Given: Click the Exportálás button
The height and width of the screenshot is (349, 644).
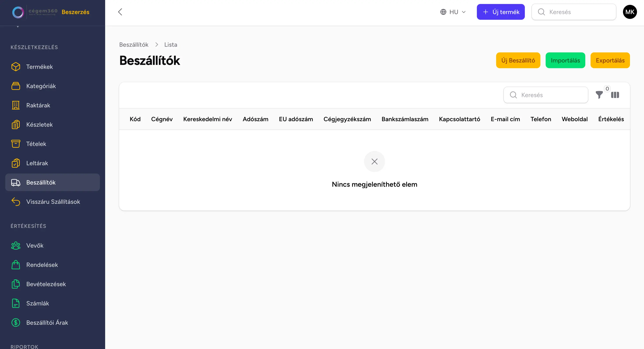Looking at the screenshot, I should [610, 60].
